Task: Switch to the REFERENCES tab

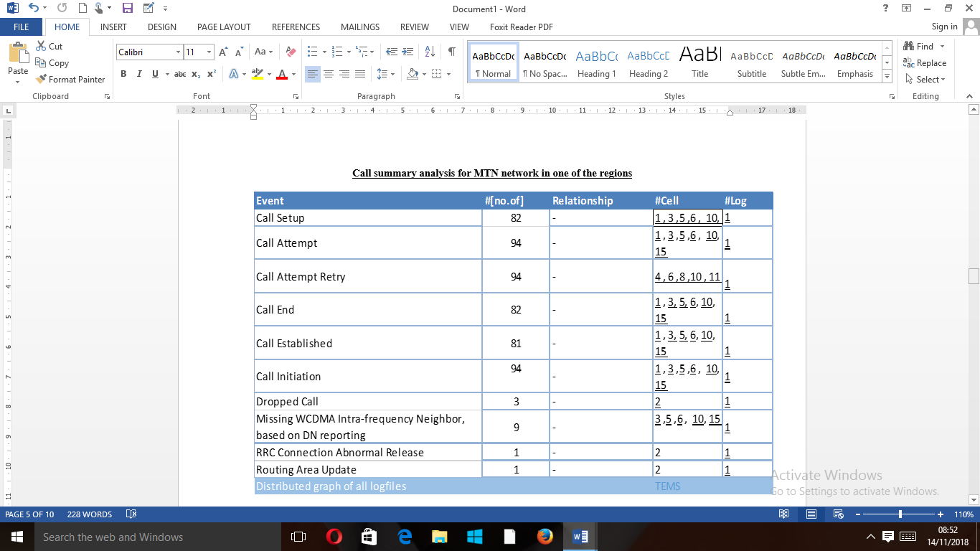Action: (x=296, y=27)
